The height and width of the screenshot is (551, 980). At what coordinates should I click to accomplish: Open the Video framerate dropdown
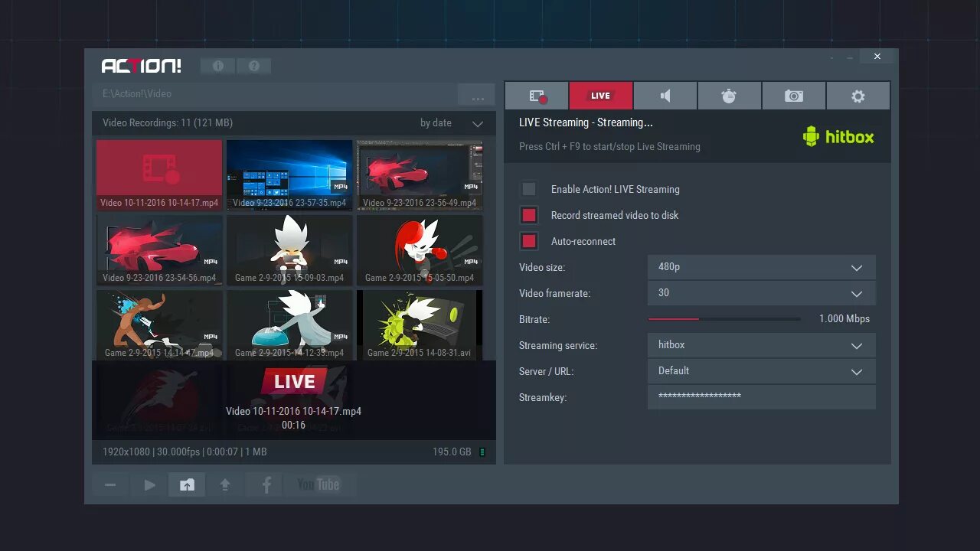pyautogui.click(x=761, y=293)
